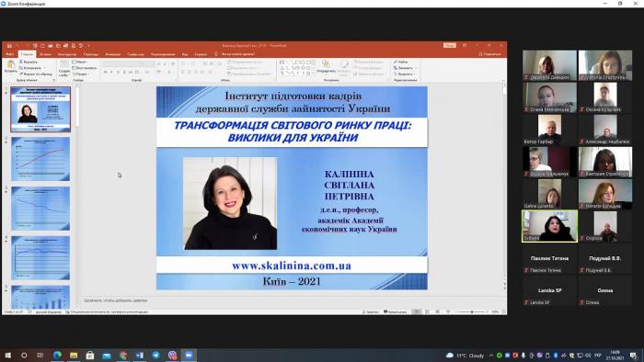Open the Select (Выделить) dropdown
Image resolution: width=644 pixels, height=362 pixels.
(x=405, y=74)
